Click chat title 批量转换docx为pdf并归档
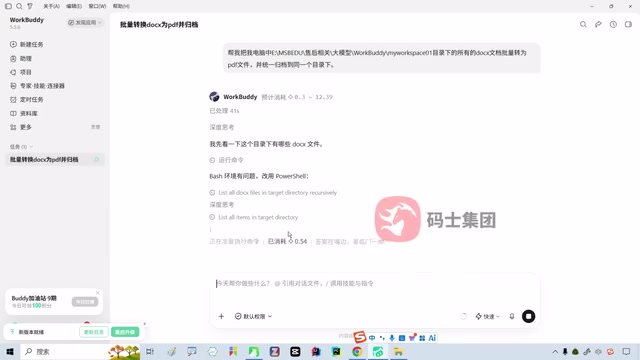This screenshot has width=640, height=360. click(x=159, y=24)
